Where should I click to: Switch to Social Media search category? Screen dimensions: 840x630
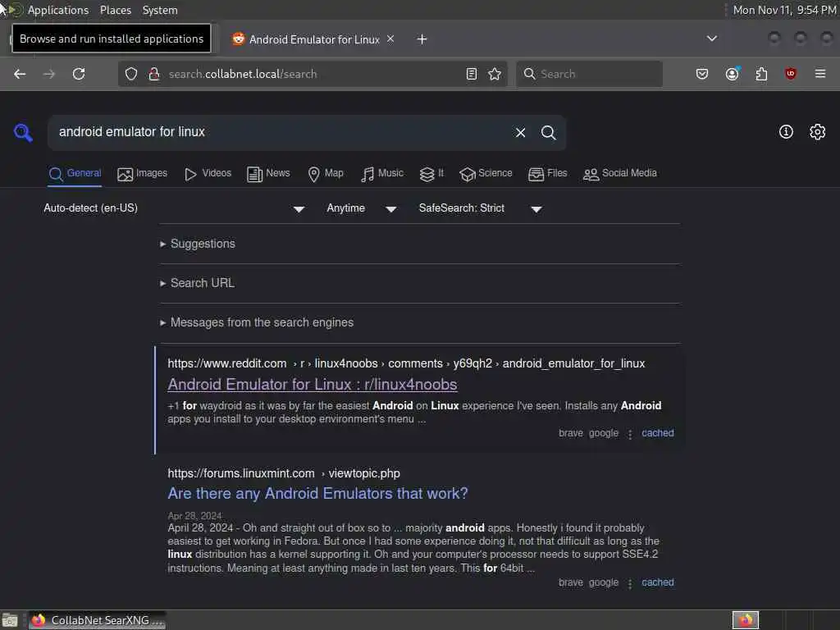click(x=620, y=174)
